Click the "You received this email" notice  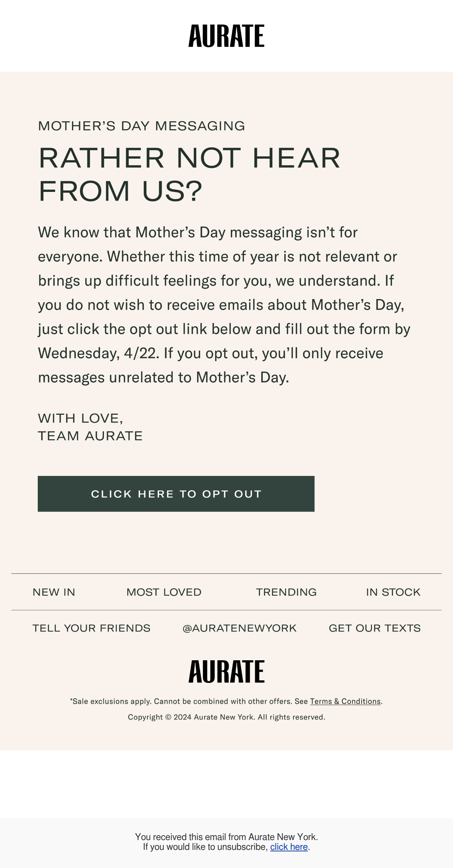pyautogui.click(x=226, y=837)
